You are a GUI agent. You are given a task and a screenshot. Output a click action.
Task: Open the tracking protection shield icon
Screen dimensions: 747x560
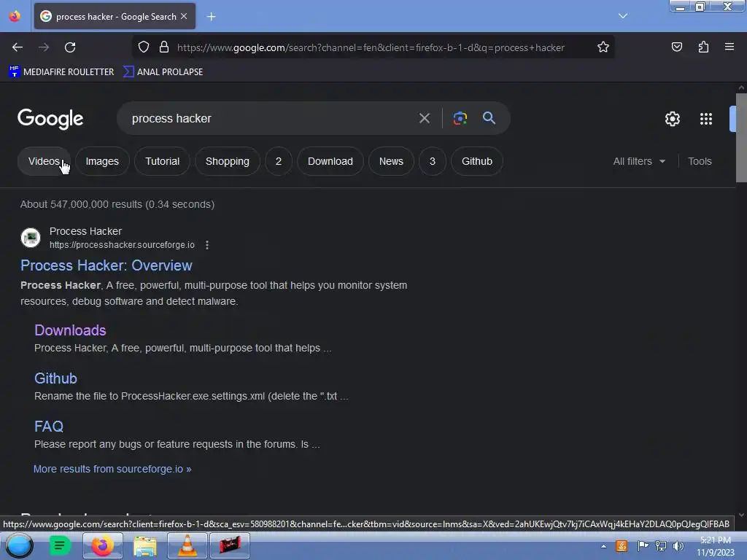click(144, 47)
